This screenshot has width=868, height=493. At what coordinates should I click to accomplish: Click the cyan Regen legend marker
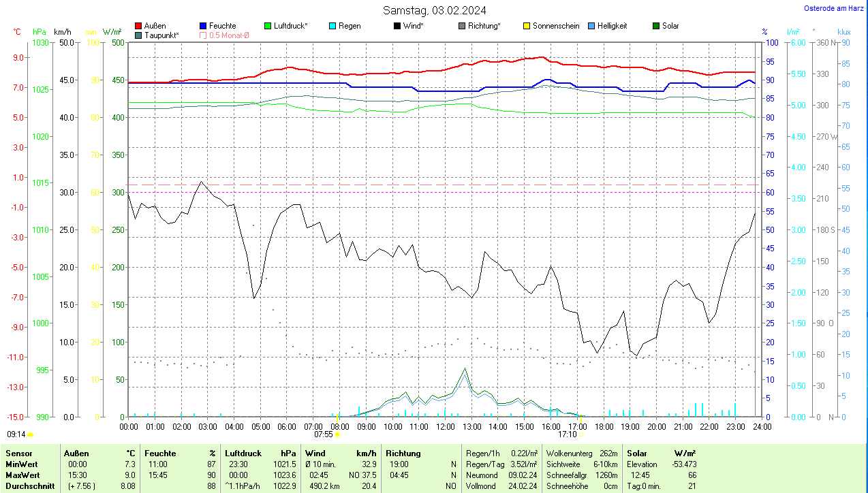click(333, 26)
